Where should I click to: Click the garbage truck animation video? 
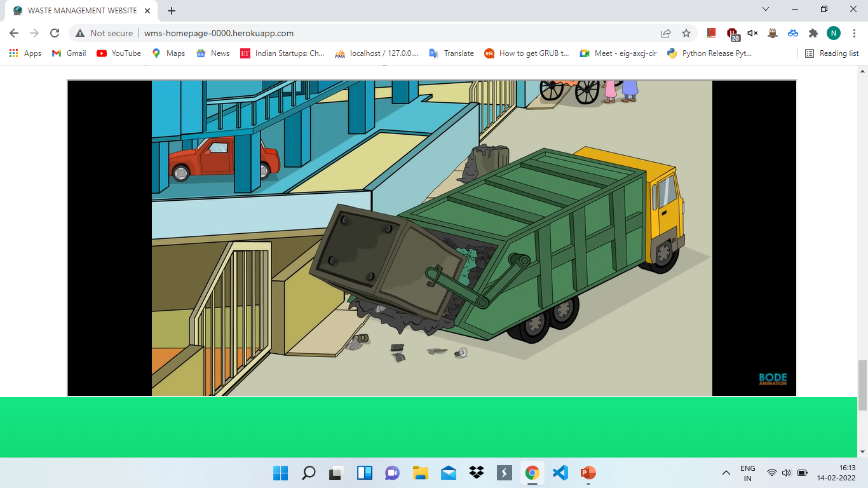pyautogui.click(x=431, y=238)
